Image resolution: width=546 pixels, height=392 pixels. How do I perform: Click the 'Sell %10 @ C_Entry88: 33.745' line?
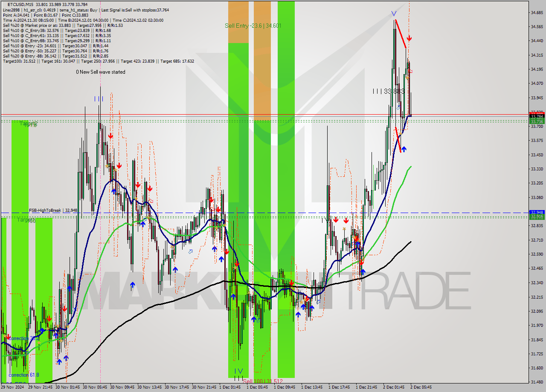(x=57, y=40)
